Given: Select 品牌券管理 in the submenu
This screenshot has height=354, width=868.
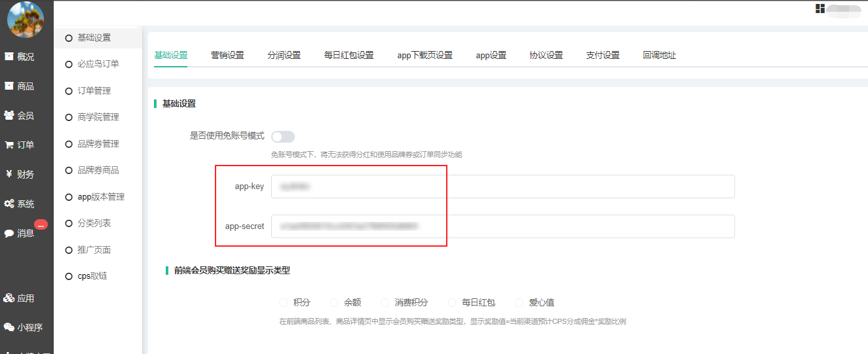Looking at the screenshot, I should tap(98, 143).
